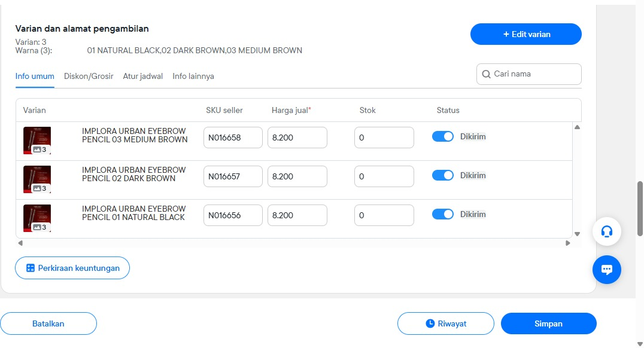Click Harga jual field for 01 NATURAL BLACK
644x348 pixels.
(x=297, y=215)
